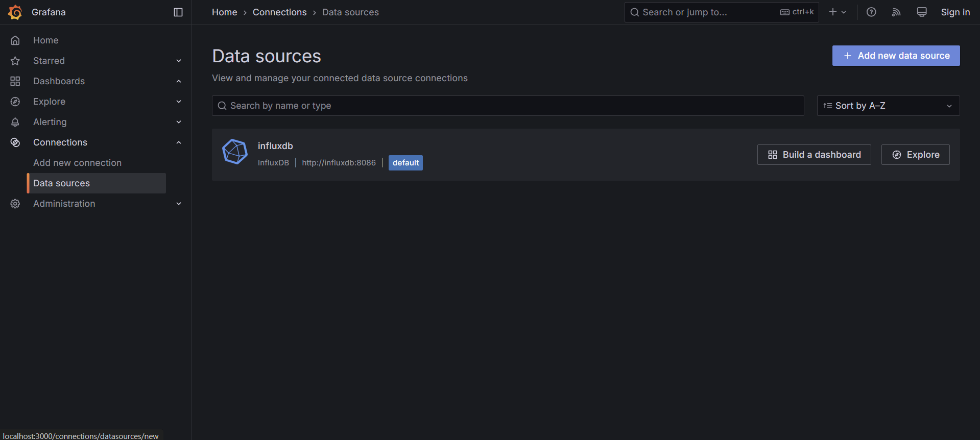Collapse the Connections section chevron
Screen dimensions: 980x440
(x=179, y=142)
